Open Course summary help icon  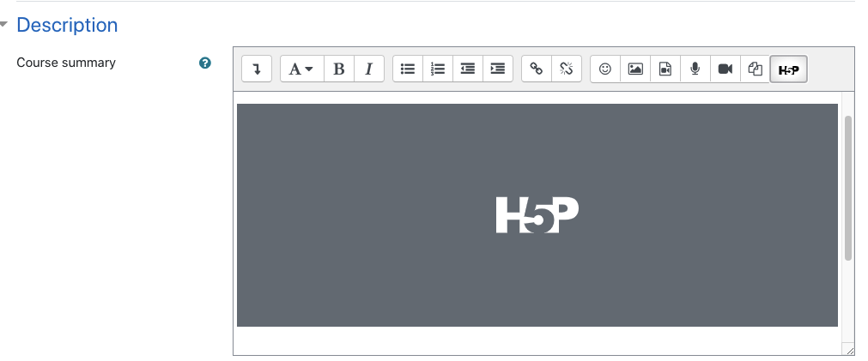pos(205,63)
